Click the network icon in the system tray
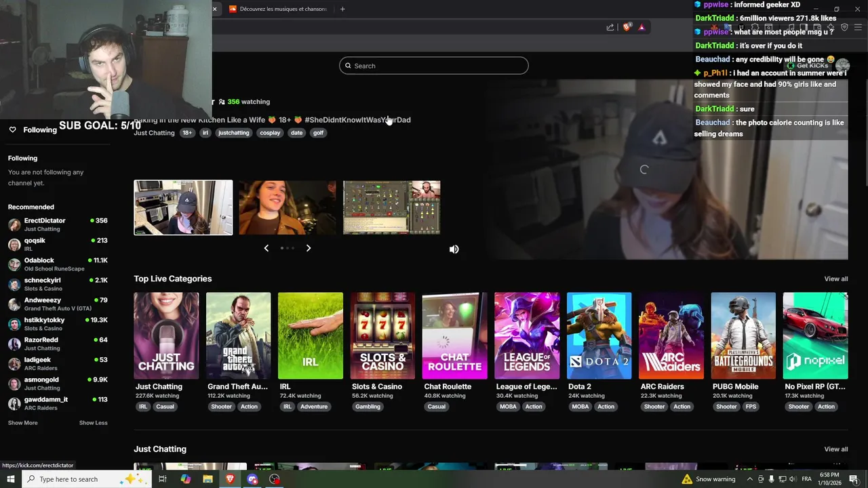868x488 pixels. 782,479
